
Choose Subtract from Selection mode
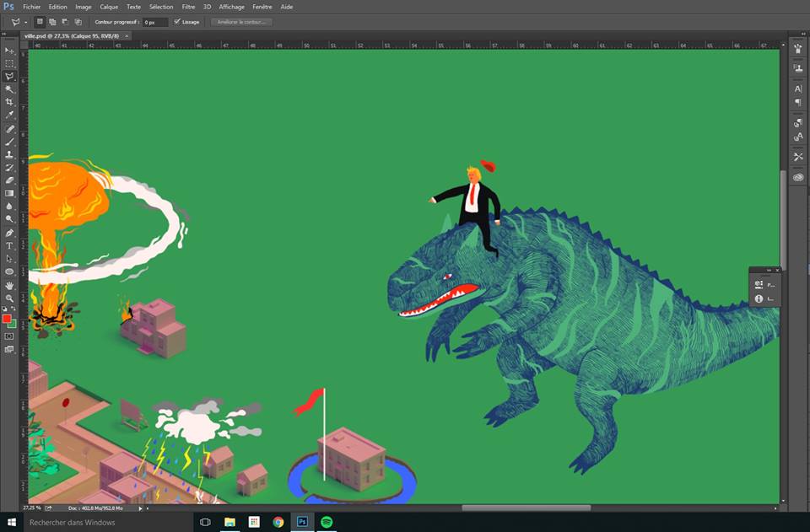tap(65, 22)
